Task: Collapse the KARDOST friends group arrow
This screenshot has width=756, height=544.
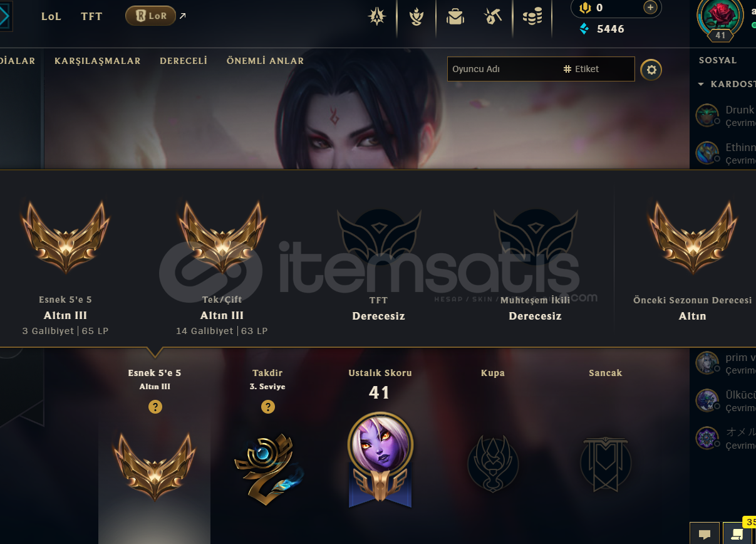Action: point(702,84)
